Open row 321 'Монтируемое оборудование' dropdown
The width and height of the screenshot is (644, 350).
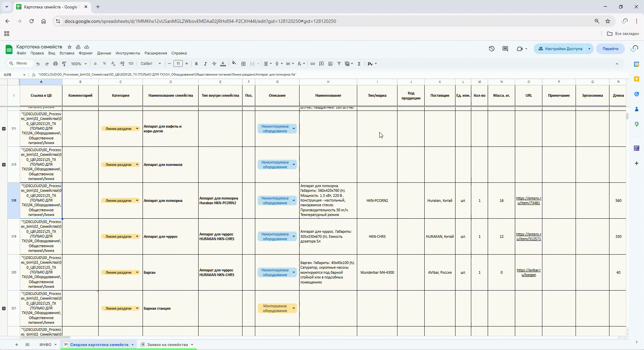point(294,308)
